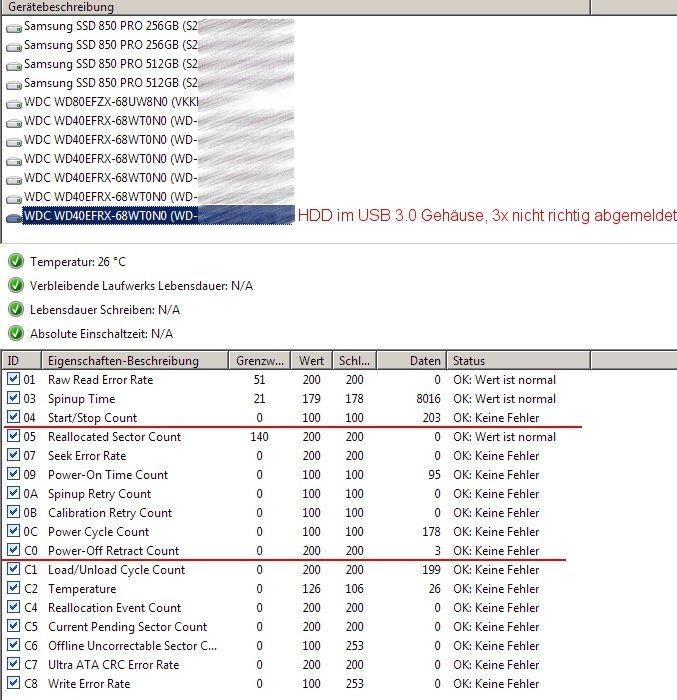The height and width of the screenshot is (700, 677).
Task: Click Ultra ATA CRC Error Rate name
Action: pos(113,665)
